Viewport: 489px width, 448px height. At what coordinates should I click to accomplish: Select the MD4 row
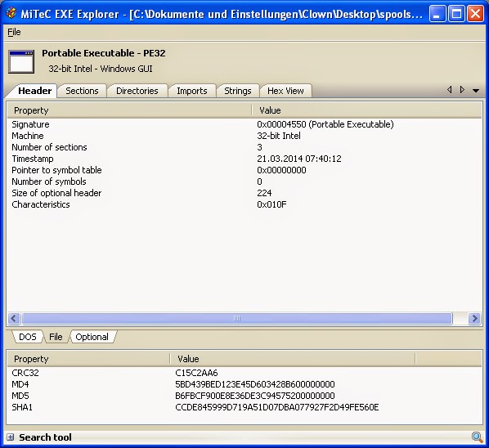(x=244, y=384)
